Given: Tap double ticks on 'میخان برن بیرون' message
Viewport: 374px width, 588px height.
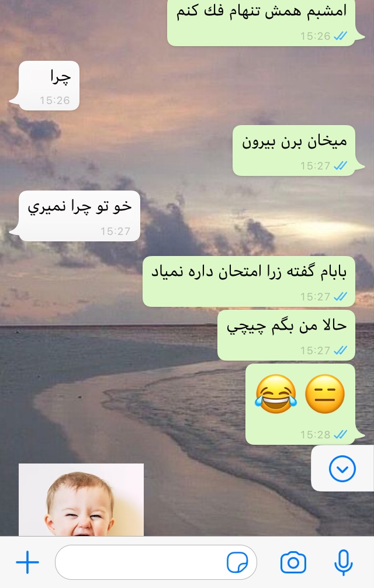Looking at the screenshot, I should pos(340,165).
